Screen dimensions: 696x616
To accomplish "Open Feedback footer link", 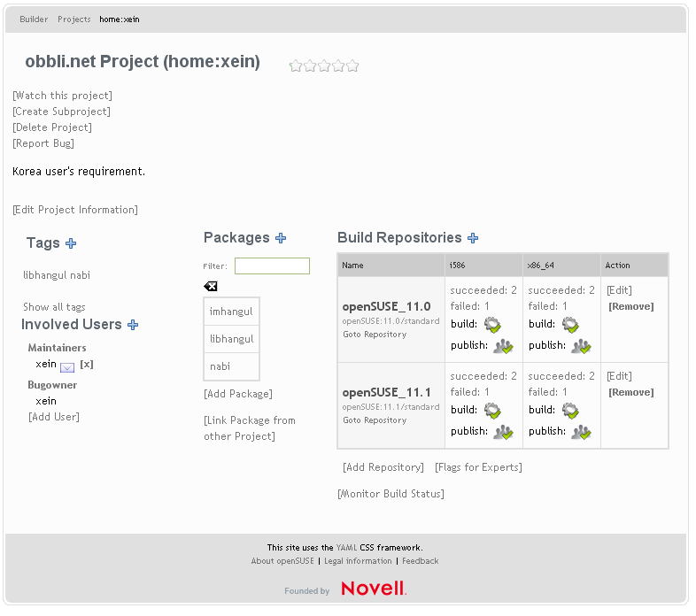I will point(421,561).
